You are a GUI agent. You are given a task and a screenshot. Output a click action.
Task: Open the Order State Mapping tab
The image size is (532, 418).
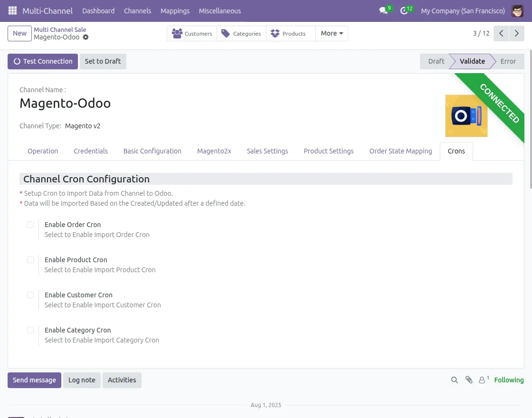click(x=400, y=151)
